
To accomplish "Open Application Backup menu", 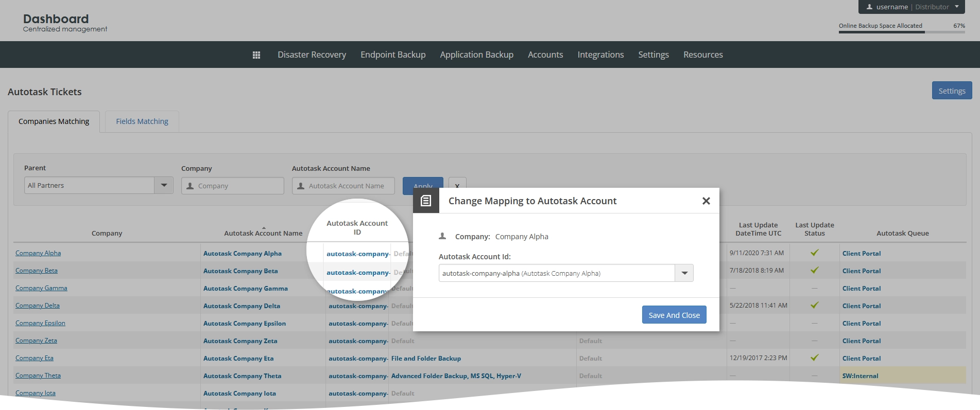I will click(x=477, y=55).
